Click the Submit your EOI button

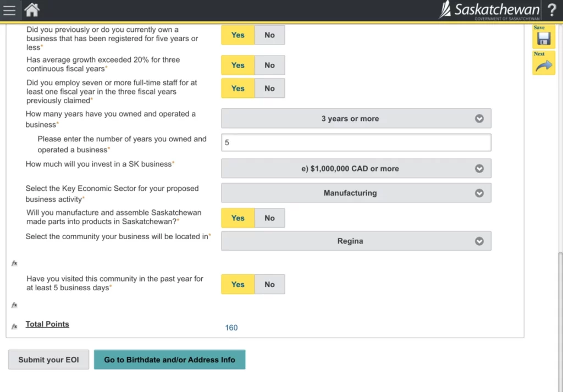[48, 360]
